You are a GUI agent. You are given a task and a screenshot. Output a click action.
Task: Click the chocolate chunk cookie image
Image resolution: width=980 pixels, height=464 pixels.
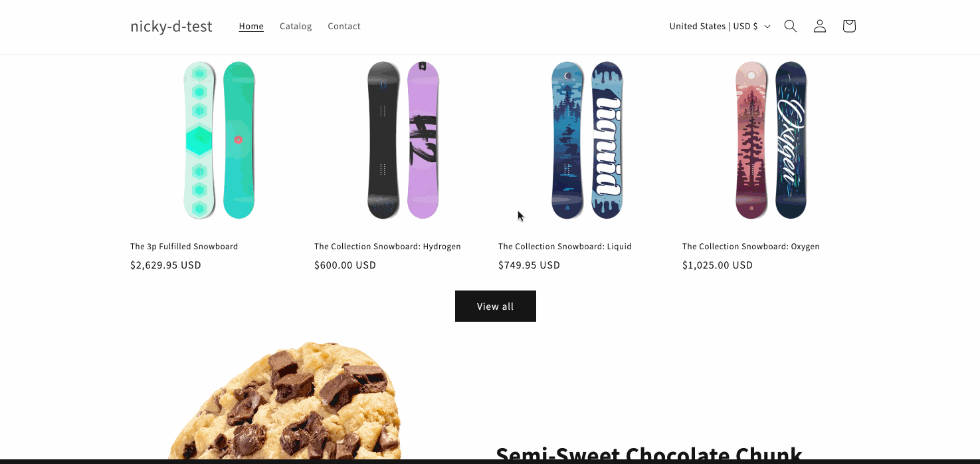pyautogui.click(x=284, y=402)
